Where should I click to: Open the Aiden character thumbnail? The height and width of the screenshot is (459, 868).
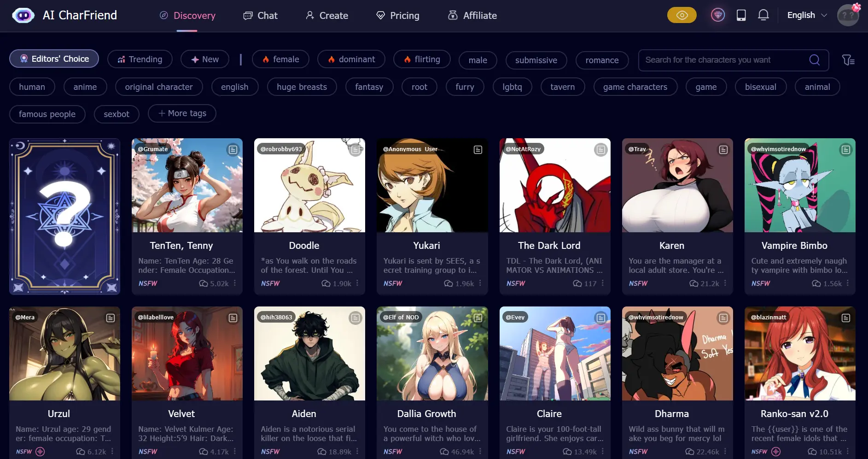(309, 353)
